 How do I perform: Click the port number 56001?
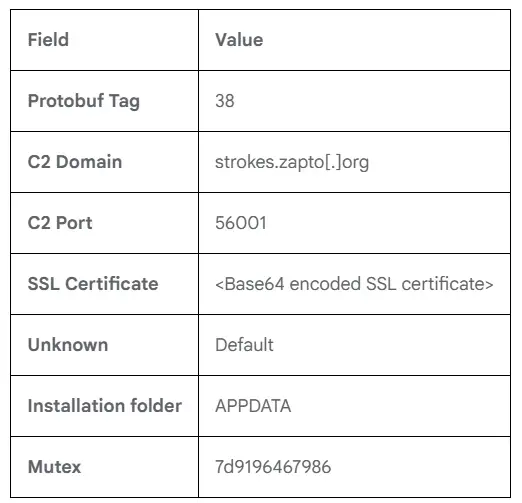click(x=241, y=223)
